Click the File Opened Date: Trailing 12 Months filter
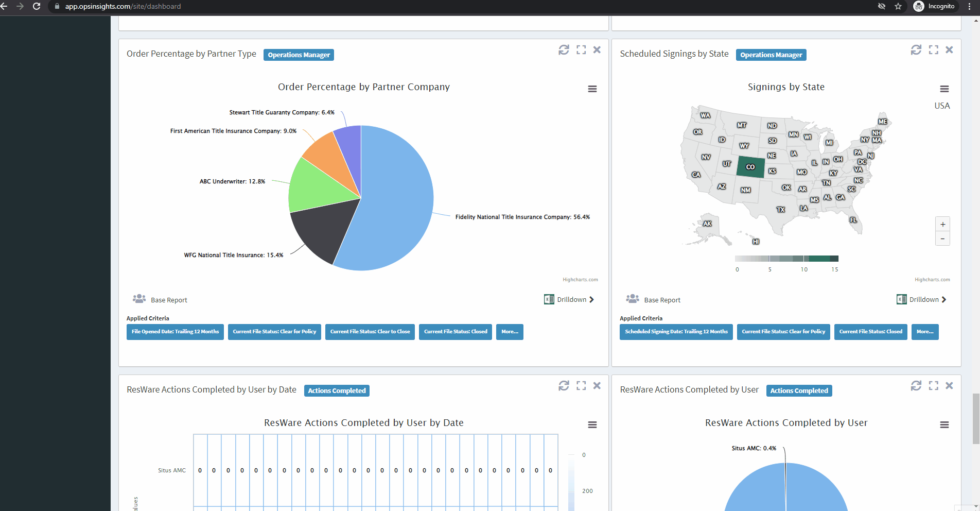This screenshot has height=511, width=980. tap(175, 332)
